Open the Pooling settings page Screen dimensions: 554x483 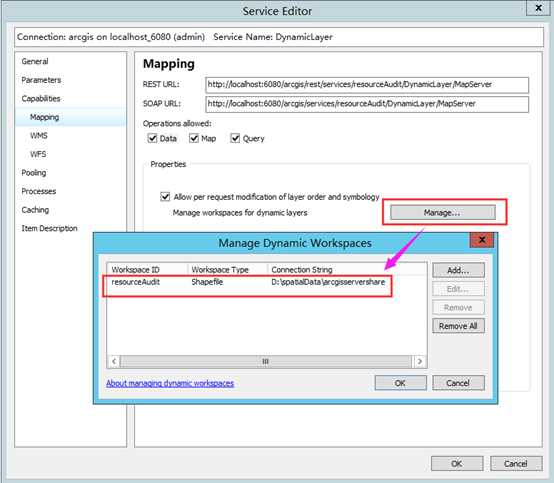[34, 173]
